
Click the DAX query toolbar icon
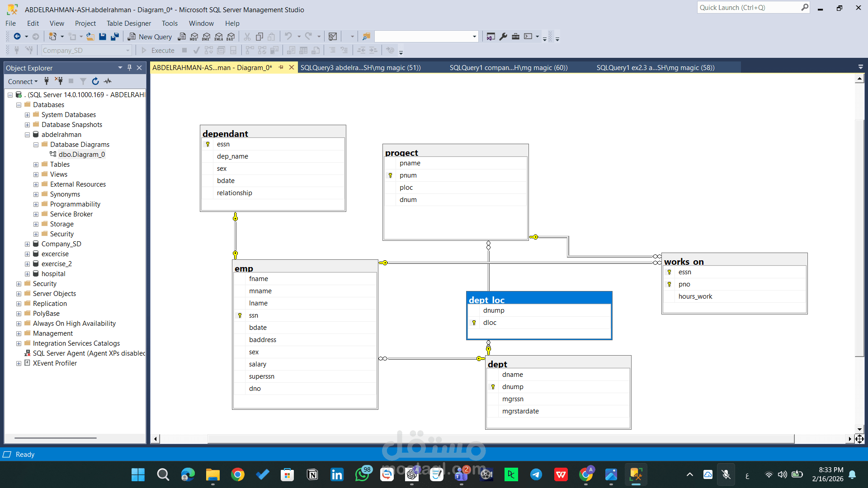pyautogui.click(x=231, y=37)
